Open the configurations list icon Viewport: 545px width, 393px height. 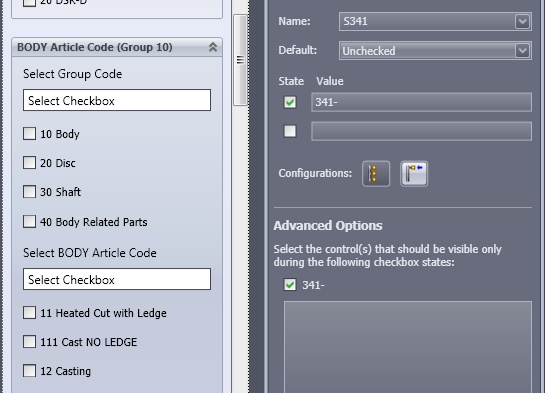tap(376, 173)
